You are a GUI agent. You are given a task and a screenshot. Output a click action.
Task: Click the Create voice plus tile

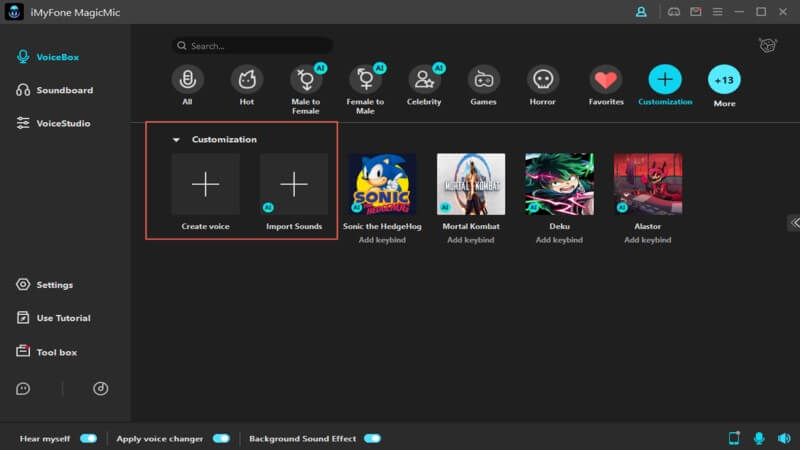206,184
